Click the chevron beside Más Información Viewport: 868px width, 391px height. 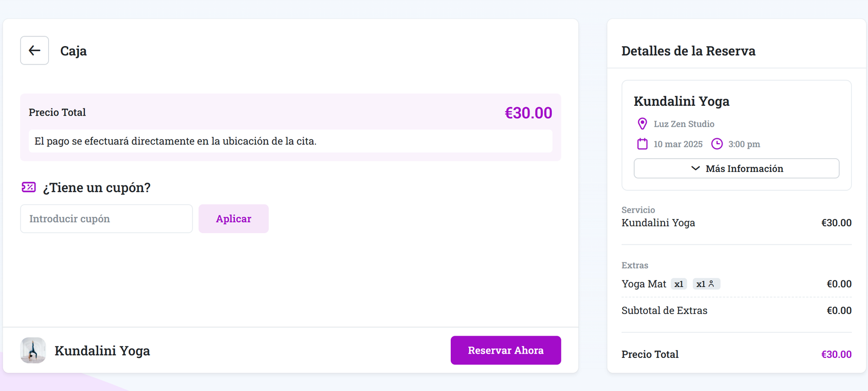pos(695,169)
